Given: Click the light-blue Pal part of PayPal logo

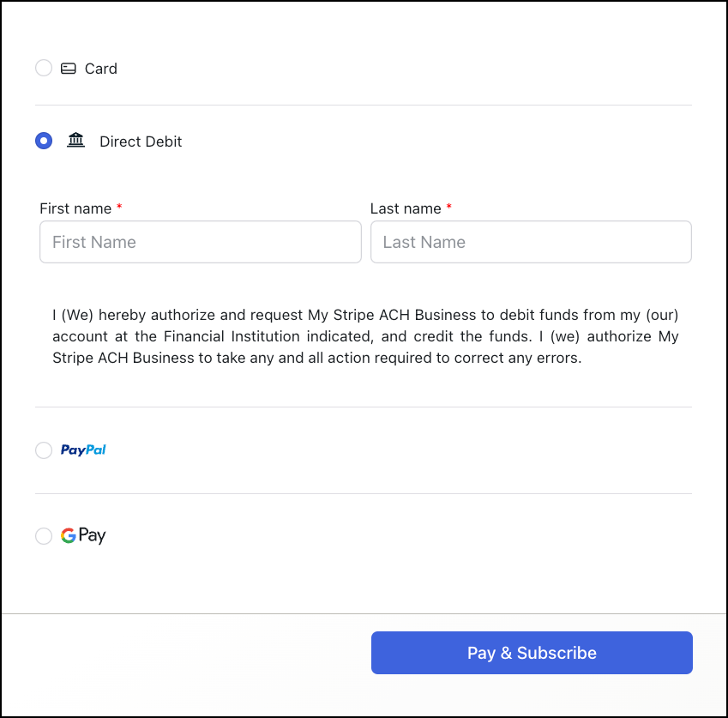Looking at the screenshot, I should (96, 450).
